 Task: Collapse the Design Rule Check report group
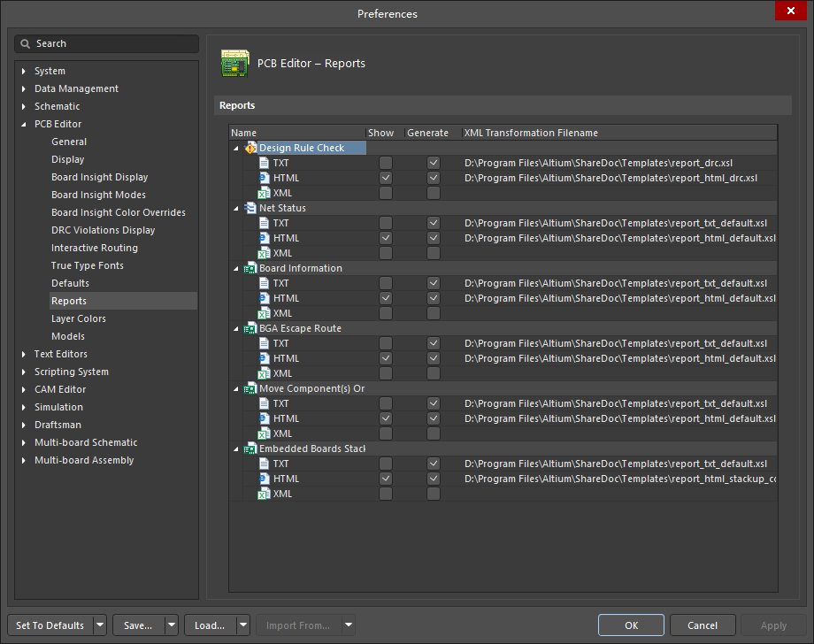click(236, 149)
